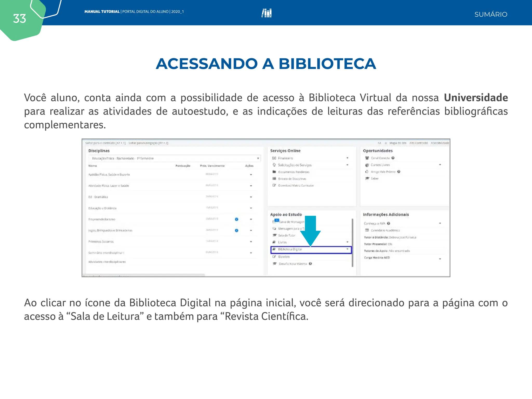Expand the Livros arrow
The width and height of the screenshot is (532, 399).
click(347, 242)
